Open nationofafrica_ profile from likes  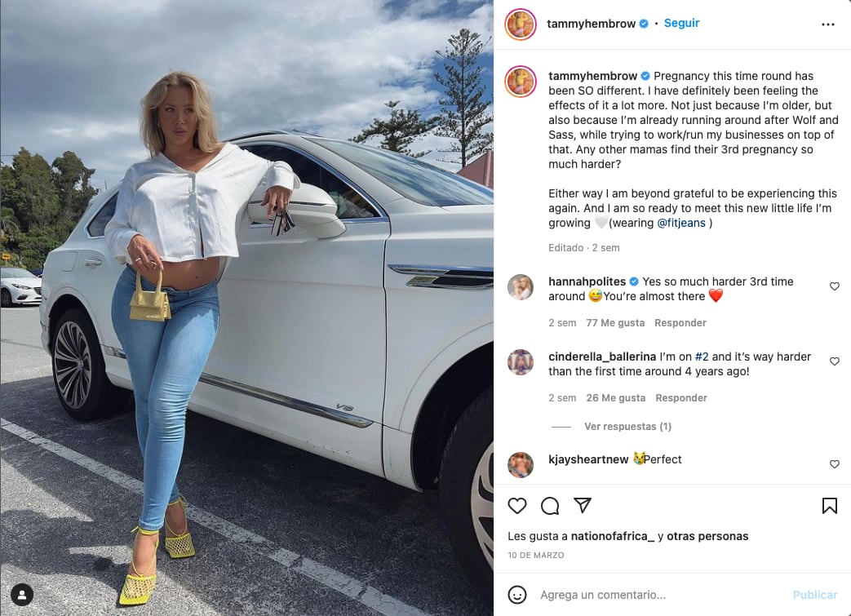[613, 536]
